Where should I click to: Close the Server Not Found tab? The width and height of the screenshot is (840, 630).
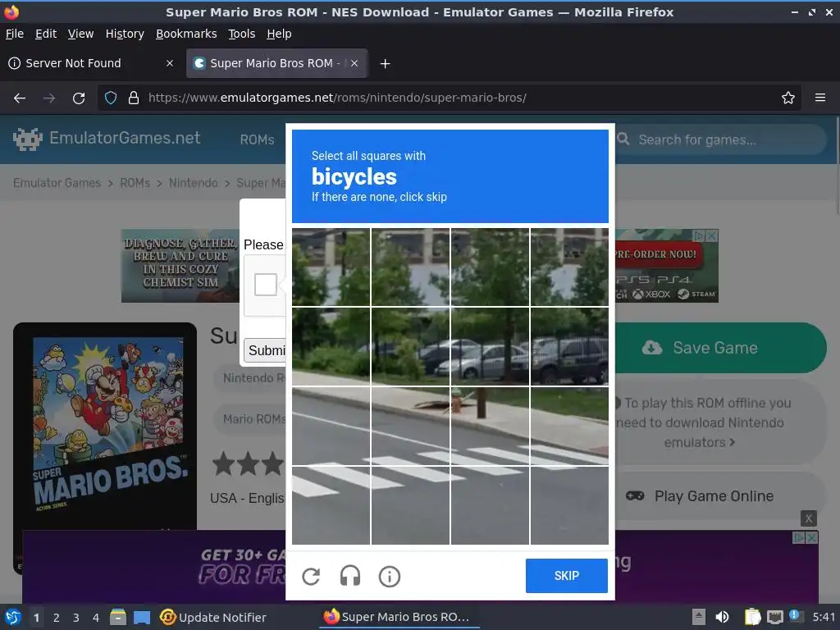[x=170, y=63]
